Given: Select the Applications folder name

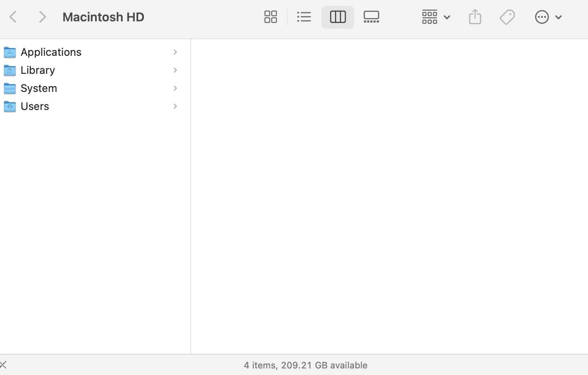Looking at the screenshot, I should point(51,52).
